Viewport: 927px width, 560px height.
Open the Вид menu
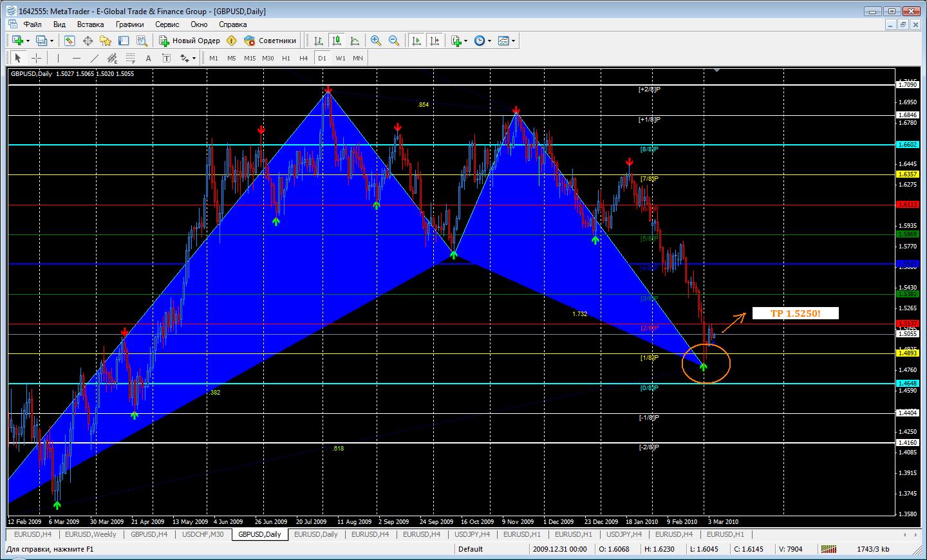pos(59,24)
